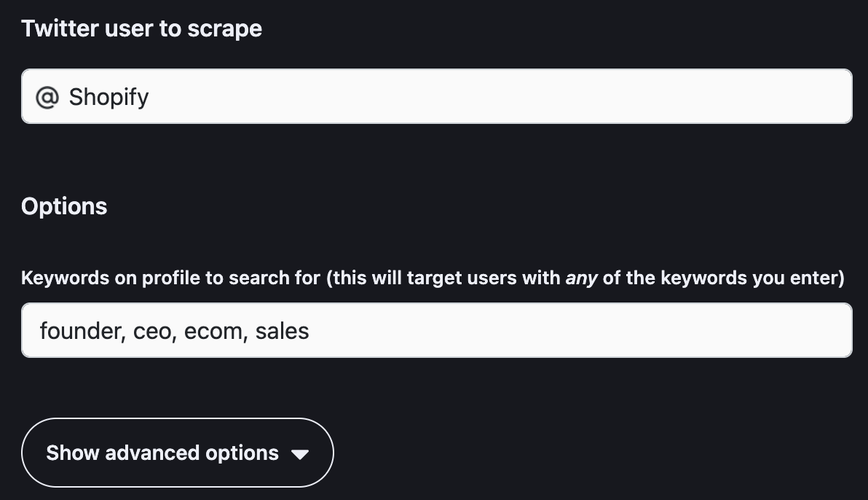Screen dimensions: 868x500
Task: Click the @ symbol in the username field
Action: coord(47,97)
